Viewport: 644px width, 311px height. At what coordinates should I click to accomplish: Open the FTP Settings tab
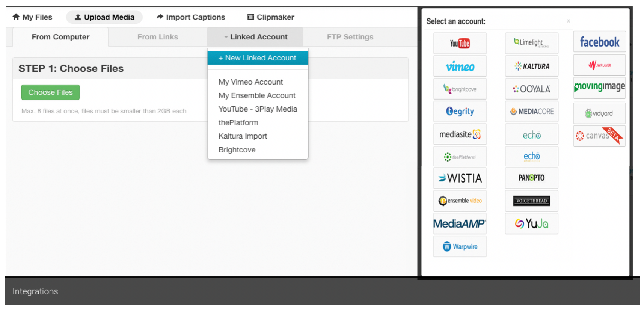point(350,37)
